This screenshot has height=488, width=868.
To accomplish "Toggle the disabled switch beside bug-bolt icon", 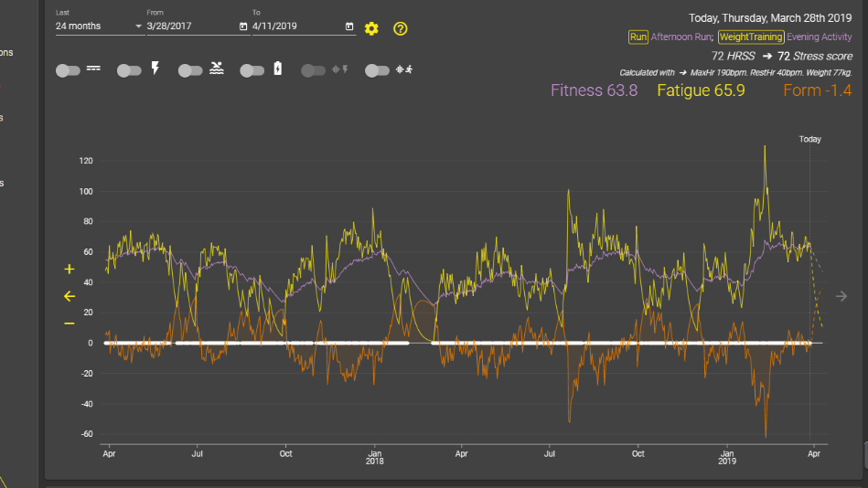I will point(313,70).
